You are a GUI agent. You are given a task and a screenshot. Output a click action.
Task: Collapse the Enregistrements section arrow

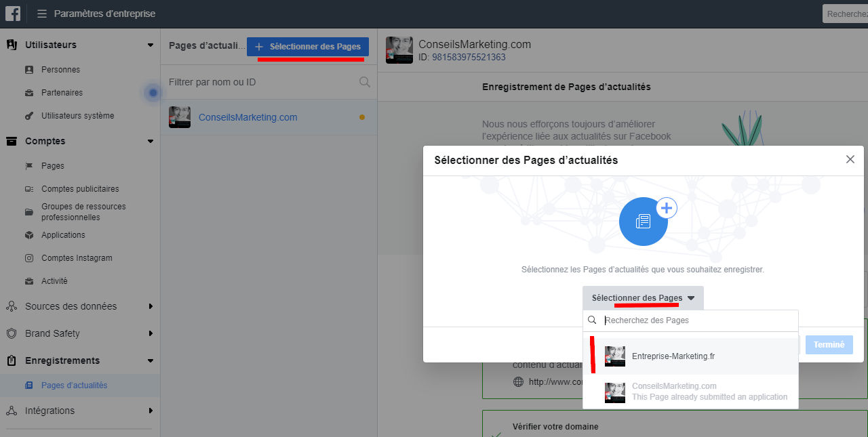point(151,361)
